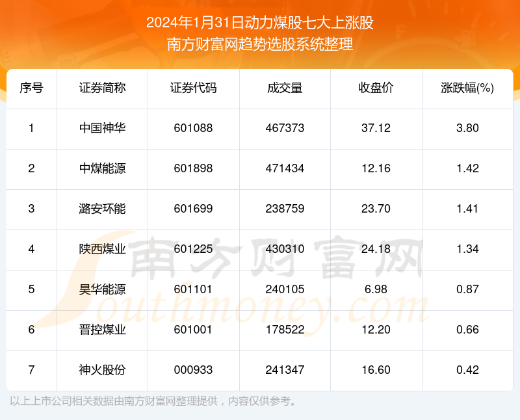The image size is (520, 420).
Task: Click change percentage 1.34
Action: 467,249
